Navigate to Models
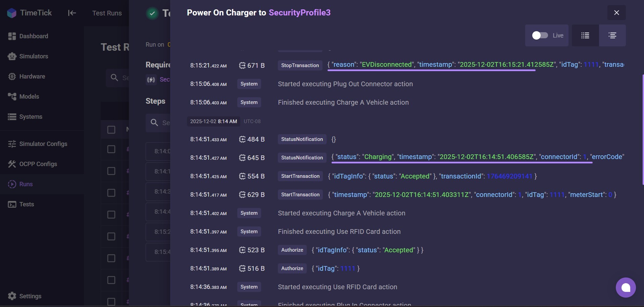This screenshot has height=307, width=644. (x=29, y=96)
